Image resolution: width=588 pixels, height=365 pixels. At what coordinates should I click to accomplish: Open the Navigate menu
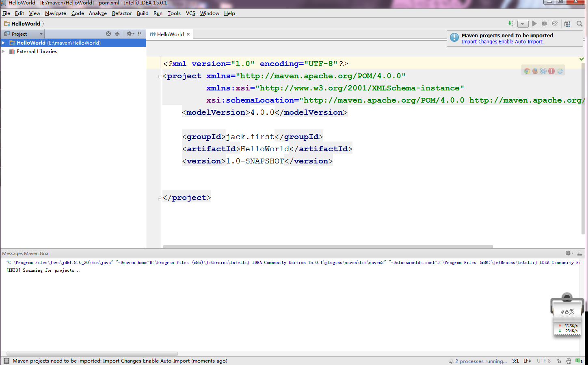click(x=56, y=13)
